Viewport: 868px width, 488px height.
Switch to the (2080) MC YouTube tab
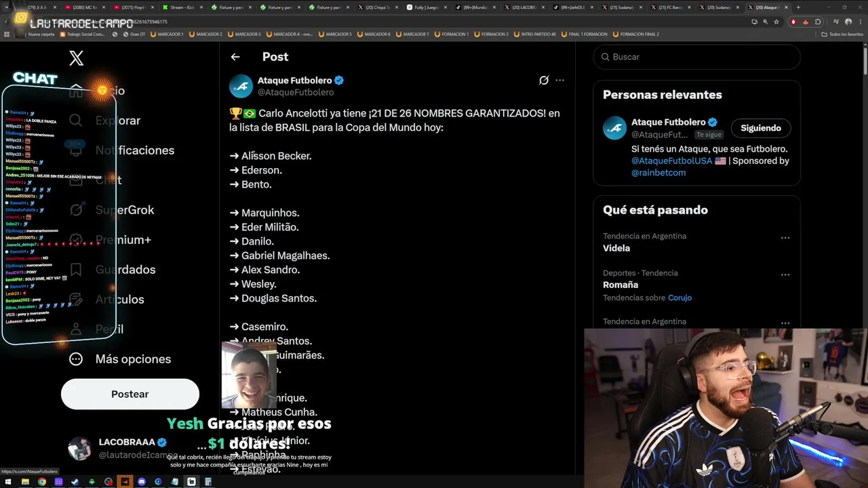[85, 7]
